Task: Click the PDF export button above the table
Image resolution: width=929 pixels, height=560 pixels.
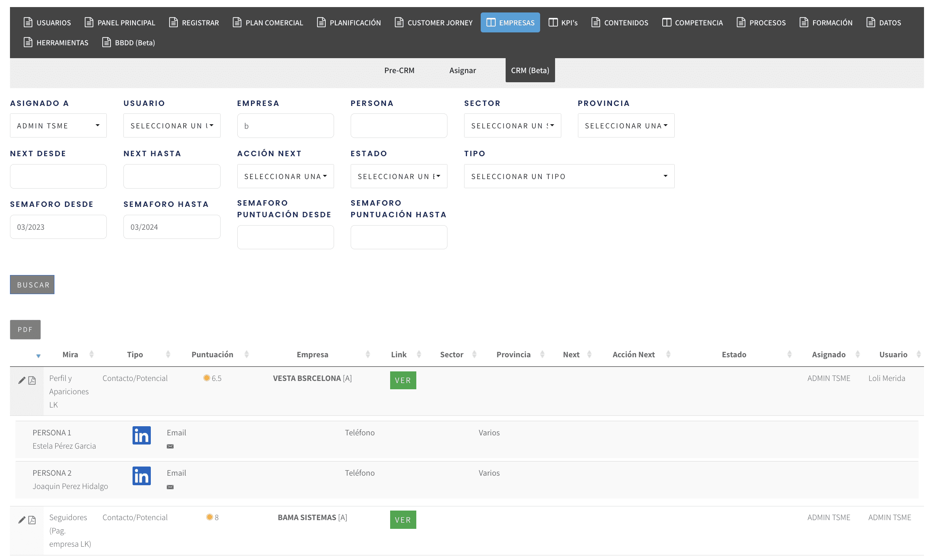Action: coord(25,329)
